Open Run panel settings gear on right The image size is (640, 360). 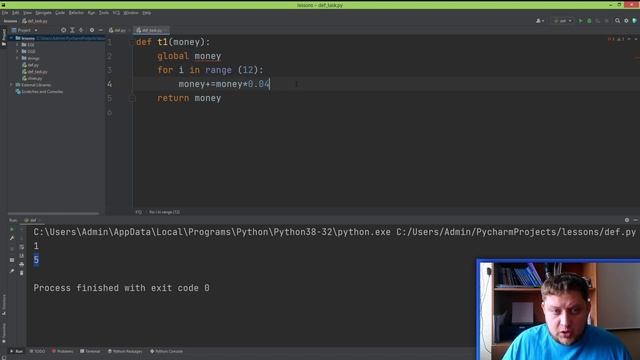[x=627, y=220]
